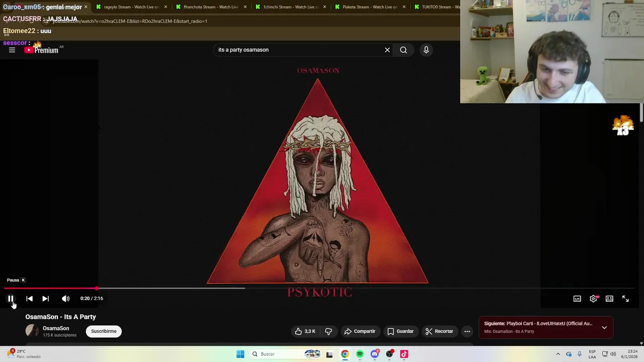Open the microphone icon in the system tray
The height and width of the screenshot is (362, 644).
point(580,354)
